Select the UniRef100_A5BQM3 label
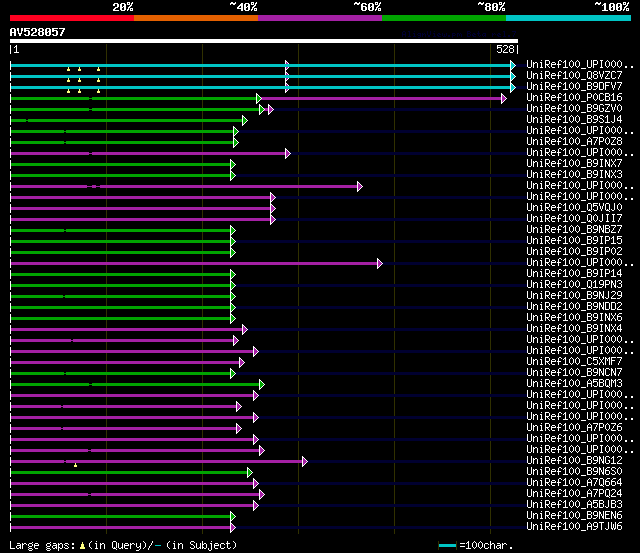Screen dimensions: 640x553 (x=574, y=384)
